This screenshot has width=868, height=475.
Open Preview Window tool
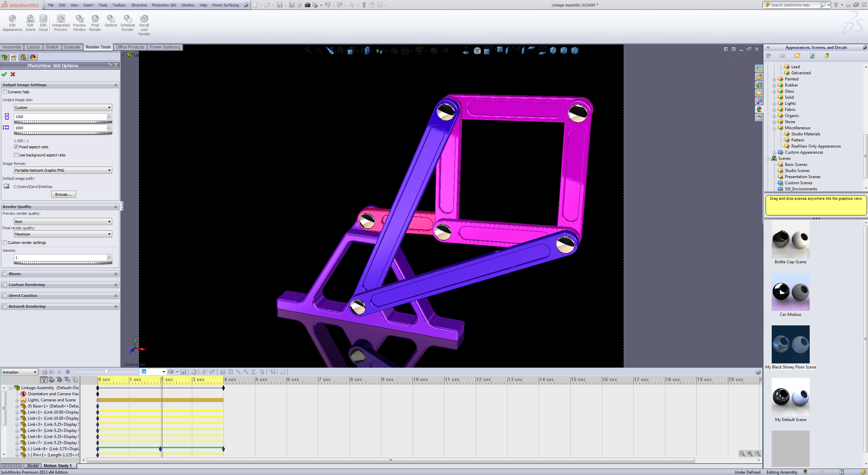point(79,19)
